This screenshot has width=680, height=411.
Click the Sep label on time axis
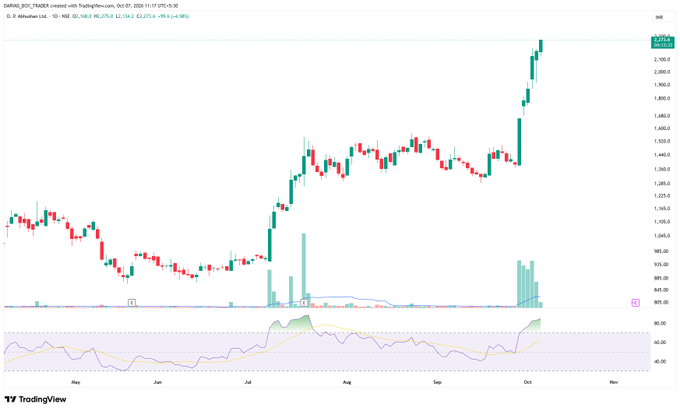point(437,382)
